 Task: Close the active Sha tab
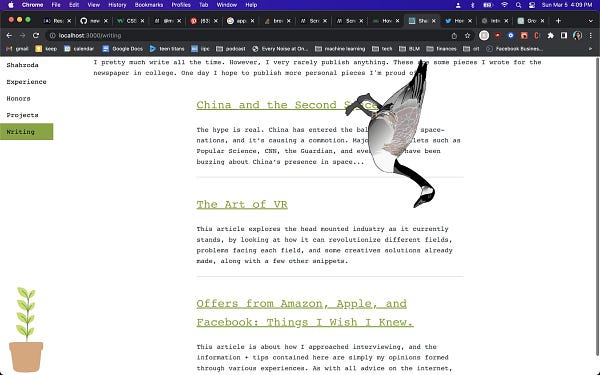pyautogui.click(x=434, y=21)
